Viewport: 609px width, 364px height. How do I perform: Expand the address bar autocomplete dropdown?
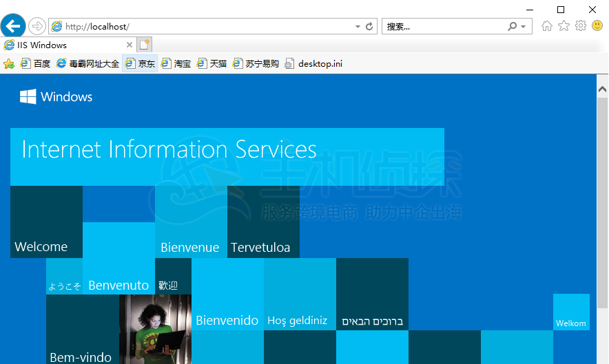tap(358, 27)
